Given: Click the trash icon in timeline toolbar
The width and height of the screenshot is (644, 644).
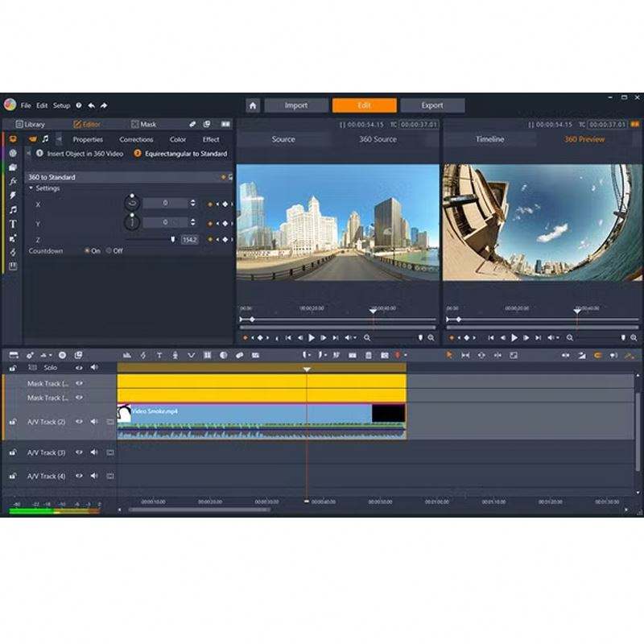Looking at the screenshot, I should (369, 355).
